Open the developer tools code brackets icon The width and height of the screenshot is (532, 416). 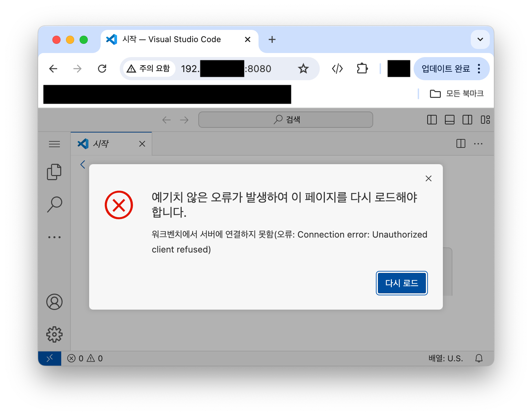pyautogui.click(x=337, y=69)
